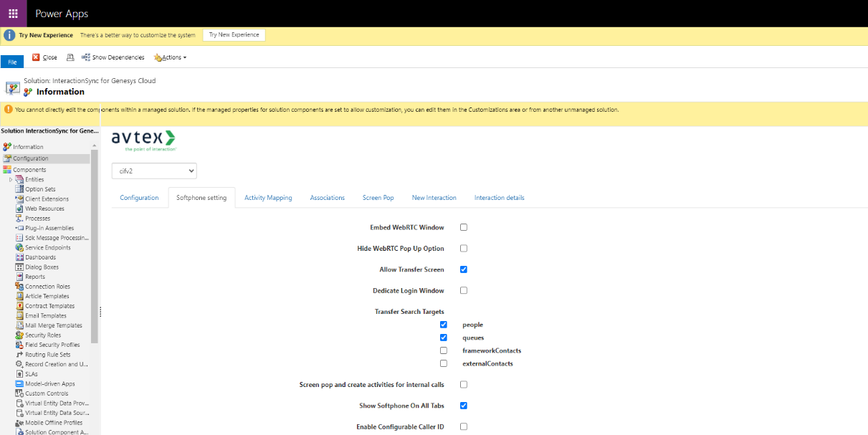Open Field Security Profiles in the tree

point(52,345)
